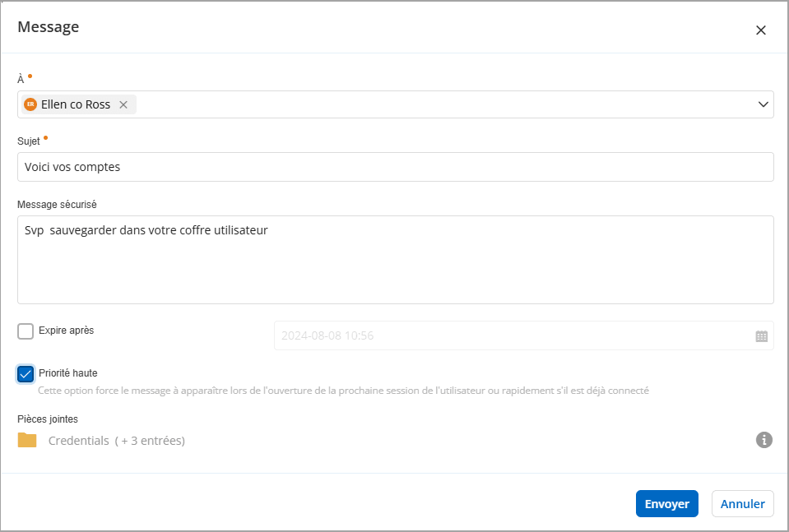Image resolution: width=789 pixels, height=532 pixels.
Task: Cancel the message with Annuler
Action: (742, 504)
